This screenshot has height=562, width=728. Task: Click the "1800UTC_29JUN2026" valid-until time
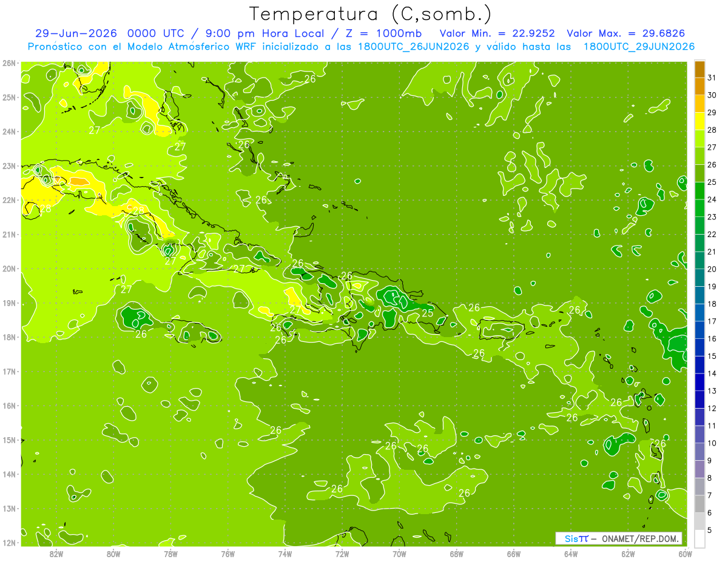[639, 47]
